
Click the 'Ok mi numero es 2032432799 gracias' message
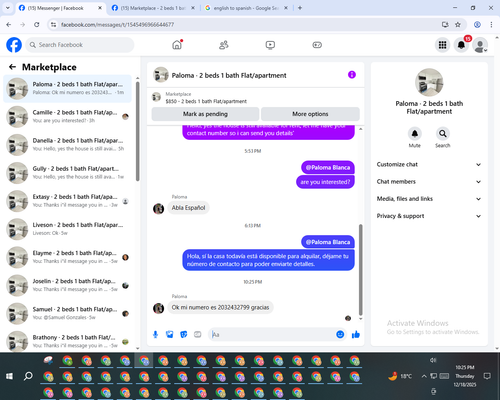click(220, 307)
